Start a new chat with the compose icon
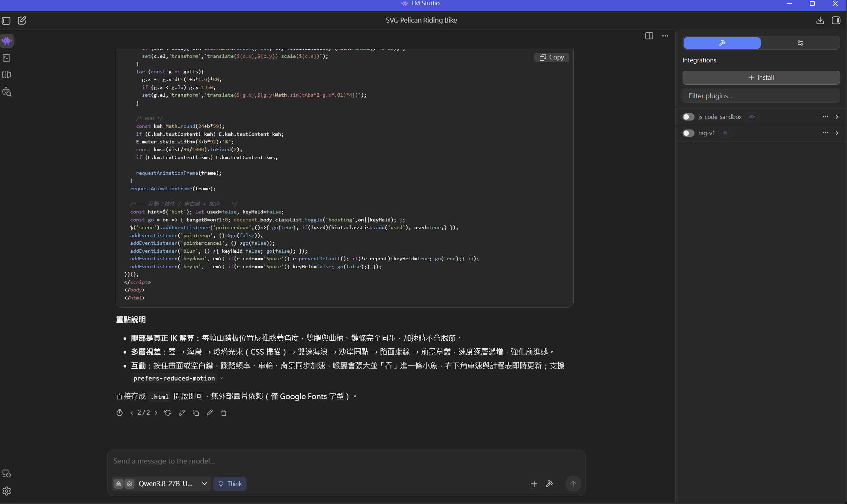Viewport: 847px width, 504px height. point(22,20)
